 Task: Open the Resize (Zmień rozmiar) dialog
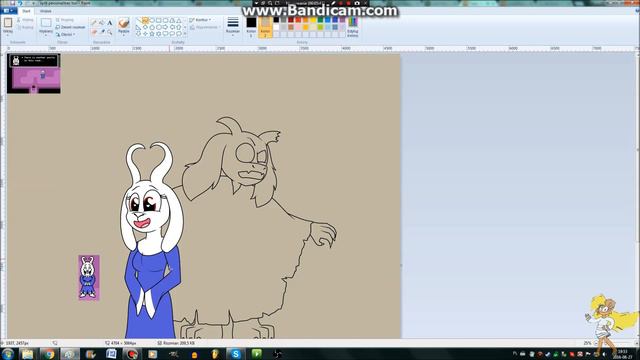coord(70,27)
